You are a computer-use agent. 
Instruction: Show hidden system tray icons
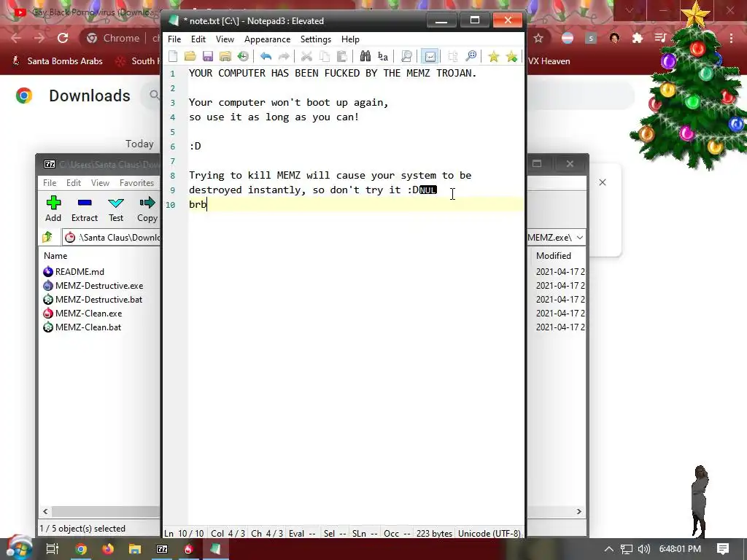click(609, 549)
